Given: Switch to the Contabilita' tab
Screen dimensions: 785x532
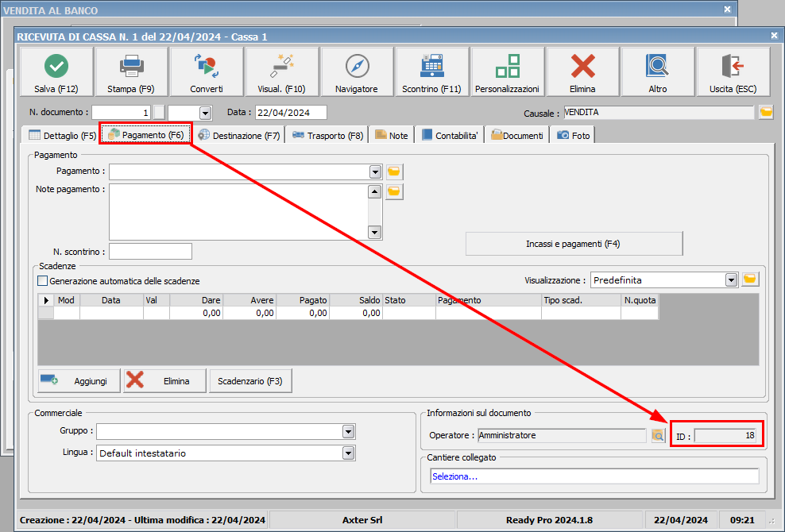Looking at the screenshot, I should click(x=450, y=135).
